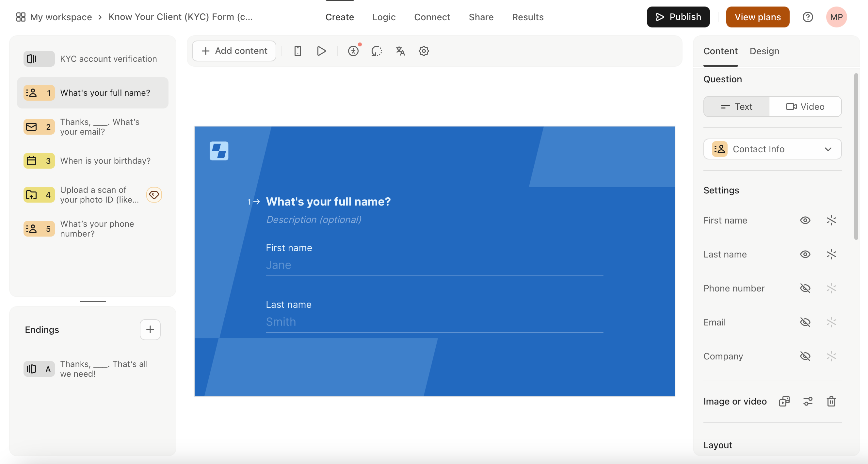This screenshot has width=868, height=464.
Task: Click Add content button
Action: (x=234, y=51)
